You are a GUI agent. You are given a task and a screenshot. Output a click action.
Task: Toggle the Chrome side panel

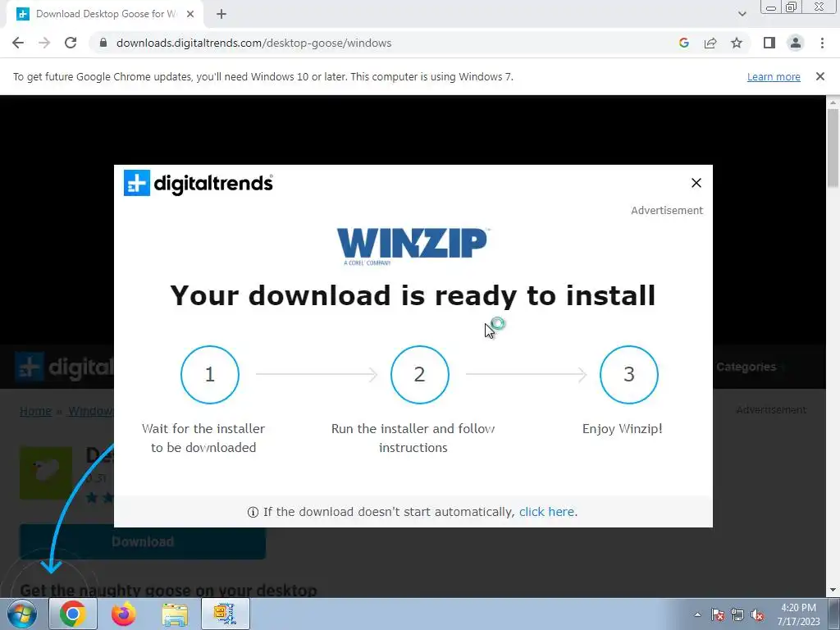(x=769, y=43)
